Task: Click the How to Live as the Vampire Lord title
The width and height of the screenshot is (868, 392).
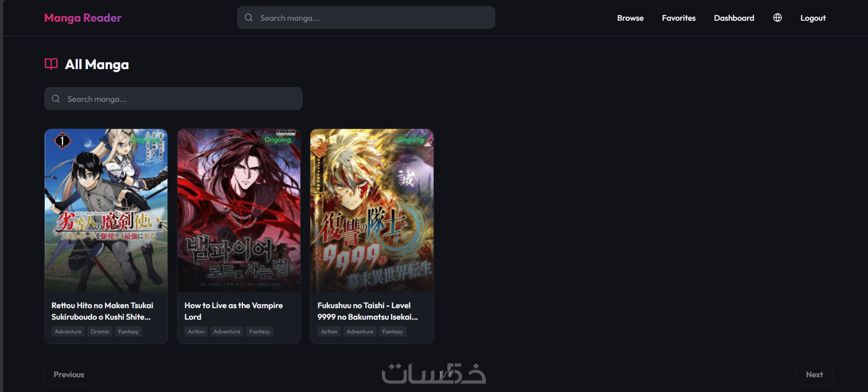Action: coord(234,311)
